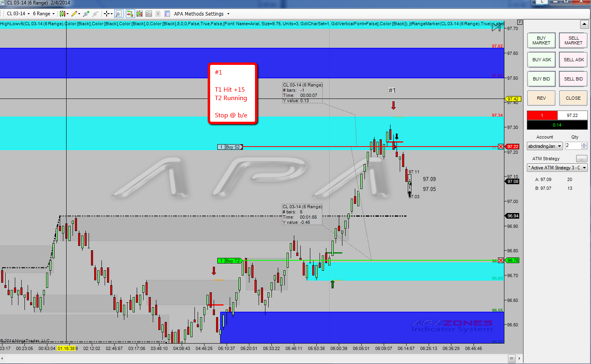591x364 pixels.
Task: Open the APA Methods Settings menu
Action: coord(199,14)
